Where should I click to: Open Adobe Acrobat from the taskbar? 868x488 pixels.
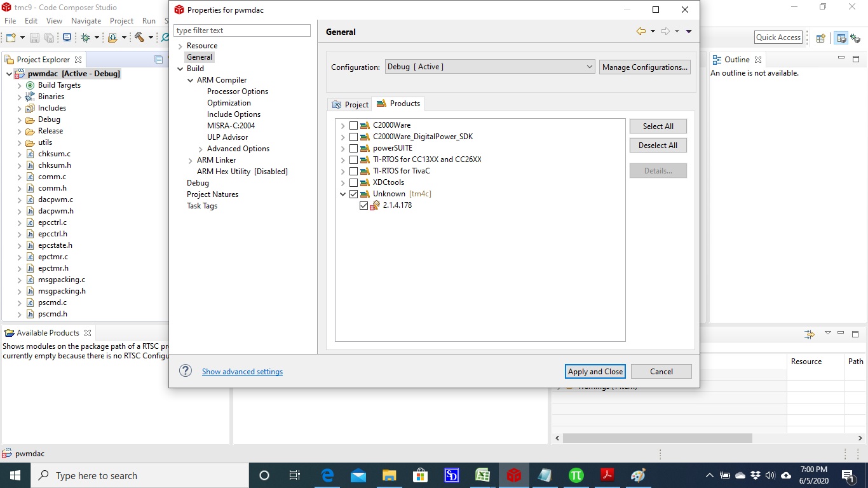[607, 475]
